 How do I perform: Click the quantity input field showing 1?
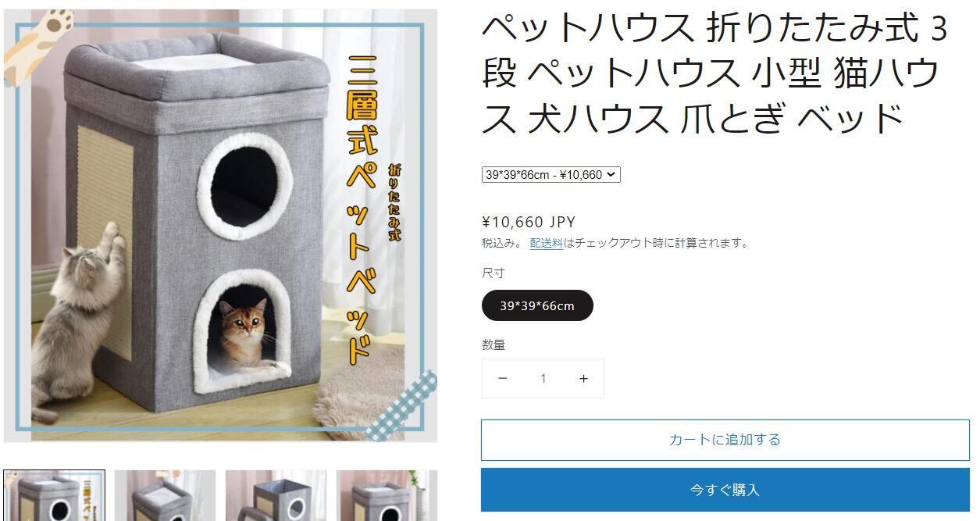(543, 379)
